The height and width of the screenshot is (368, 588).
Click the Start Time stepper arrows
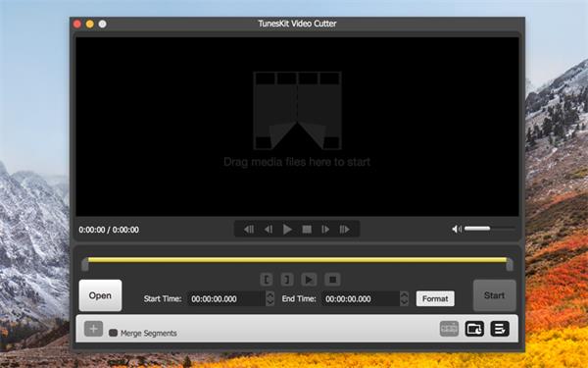tap(270, 298)
